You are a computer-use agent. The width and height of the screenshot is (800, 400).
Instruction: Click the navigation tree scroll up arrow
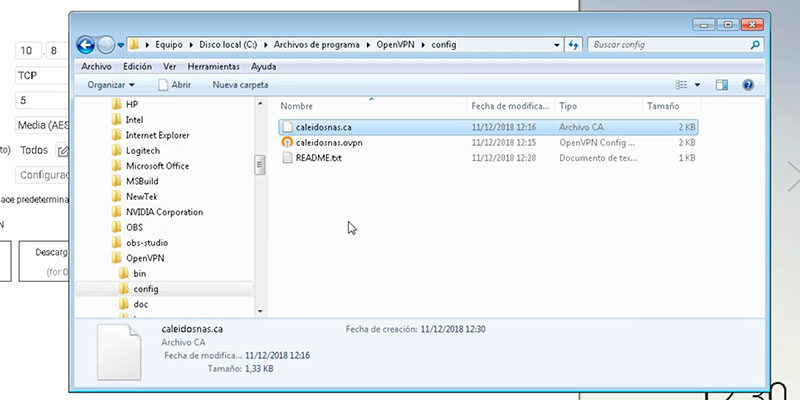tap(260, 104)
